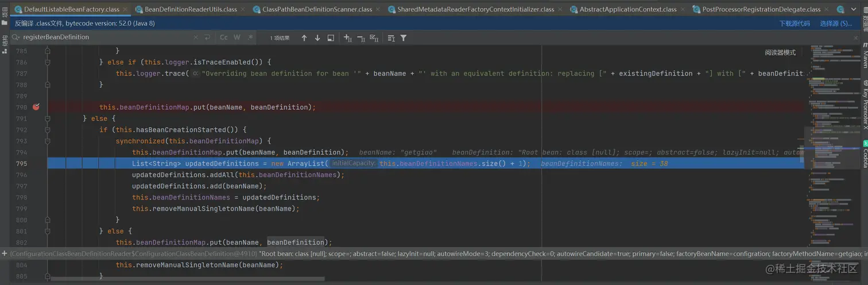Collapse code block at line 791

click(x=48, y=118)
